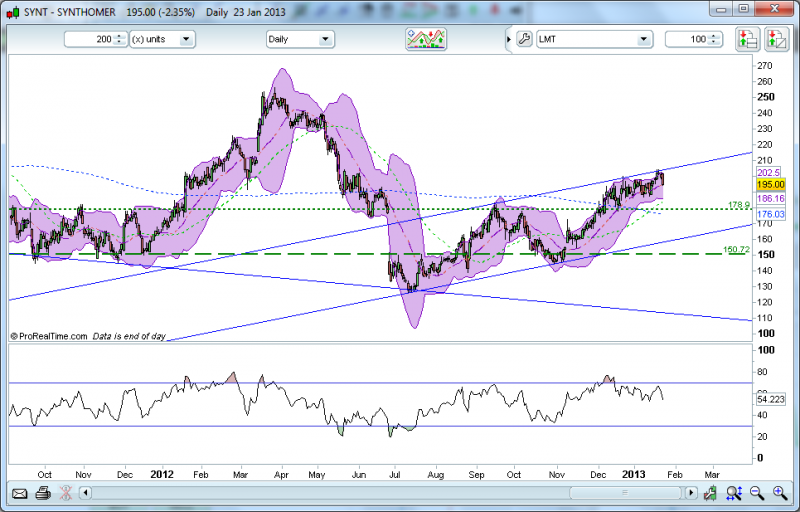Click the scissors icon in bottom toolbar
Image resolution: width=800 pixels, height=512 pixels.
click(x=65, y=493)
